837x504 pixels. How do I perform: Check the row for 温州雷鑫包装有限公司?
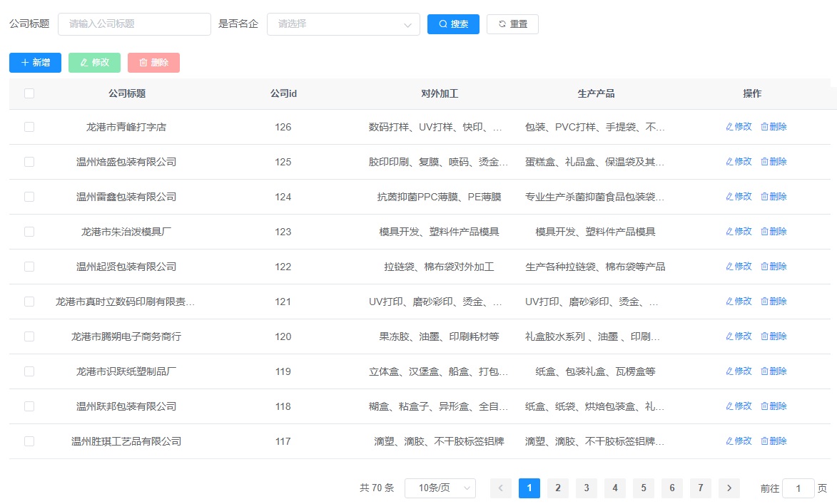(x=29, y=197)
